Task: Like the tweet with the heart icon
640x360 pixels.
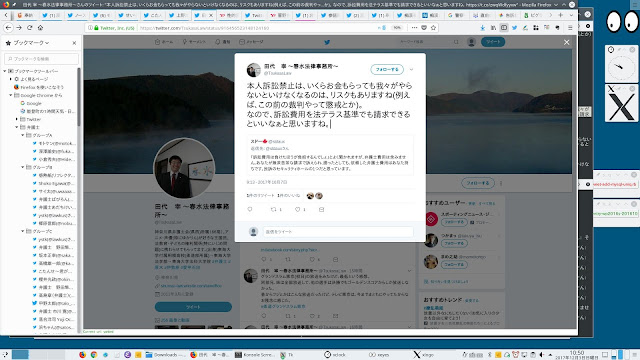Action: pos(298,209)
